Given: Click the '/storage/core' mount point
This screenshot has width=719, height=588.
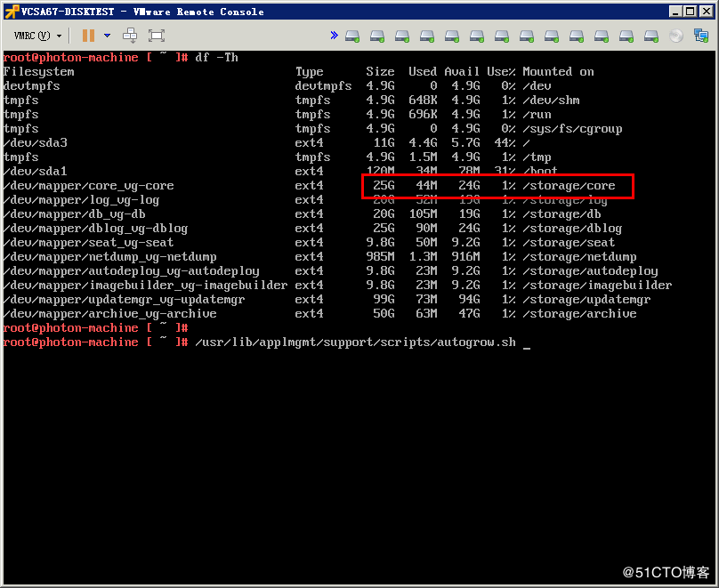Looking at the screenshot, I should 569,186.
